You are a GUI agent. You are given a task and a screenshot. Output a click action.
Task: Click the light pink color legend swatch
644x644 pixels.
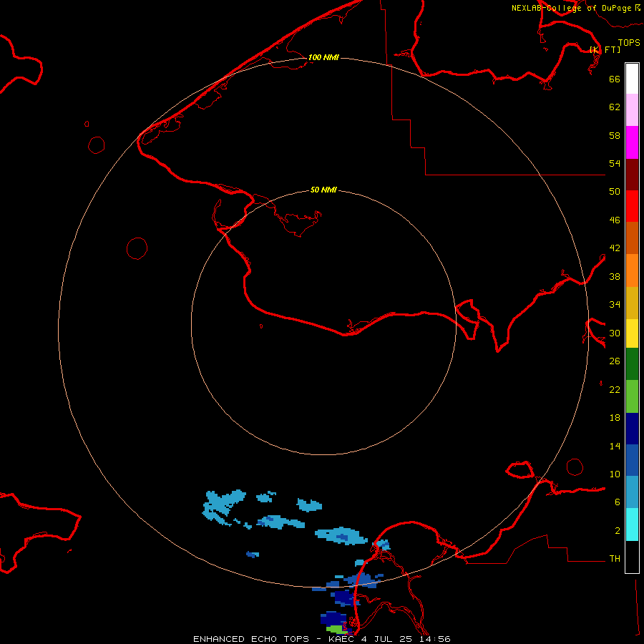tap(632, 110)
